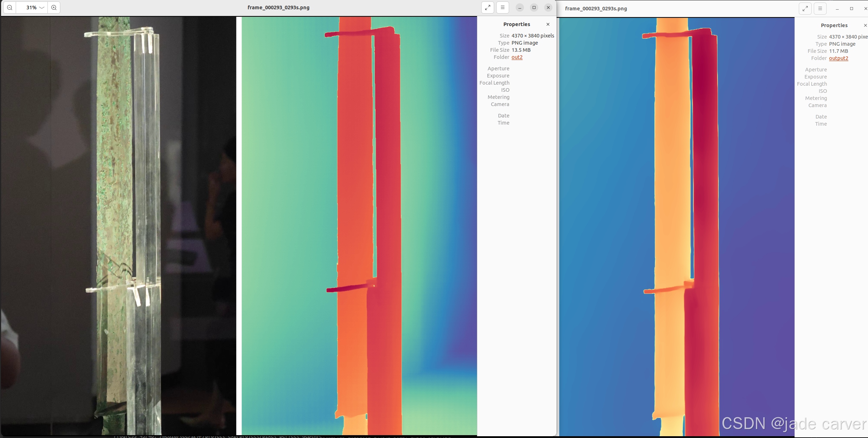Click the zoom in magnifier icon
Screen dimensions: 868x438
54,7
